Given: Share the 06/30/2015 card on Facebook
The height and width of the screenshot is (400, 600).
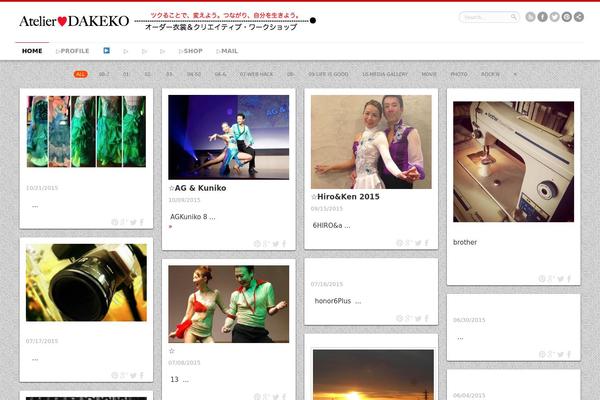Looking at the screenshot, I should tap(569, 354).
